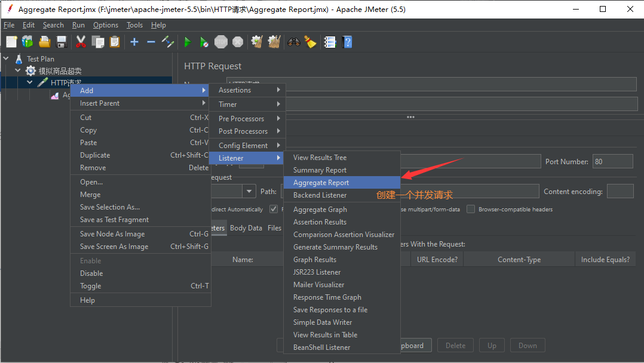Click the Shutdown icon
Image resolution: width=644 pixels, height=363 pixels.
click(238, 42)
